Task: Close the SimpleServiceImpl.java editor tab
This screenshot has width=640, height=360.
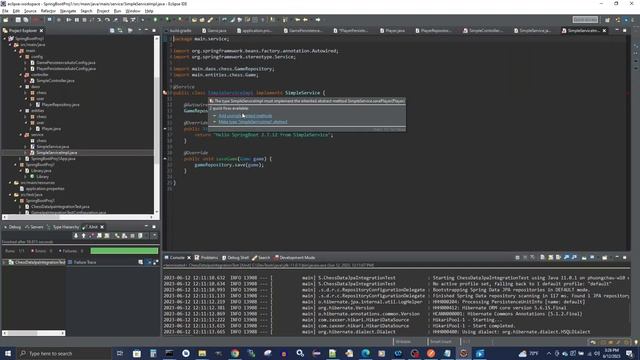Action: 604,31
